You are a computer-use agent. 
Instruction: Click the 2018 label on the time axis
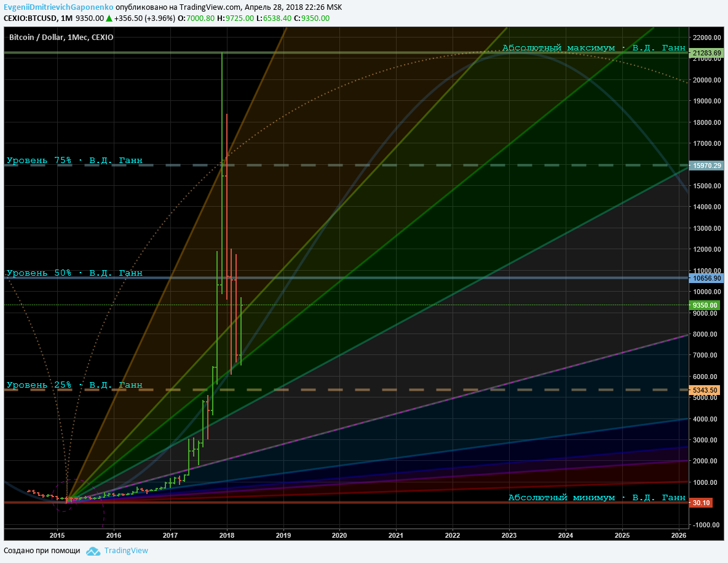click(x=226, y=535)
